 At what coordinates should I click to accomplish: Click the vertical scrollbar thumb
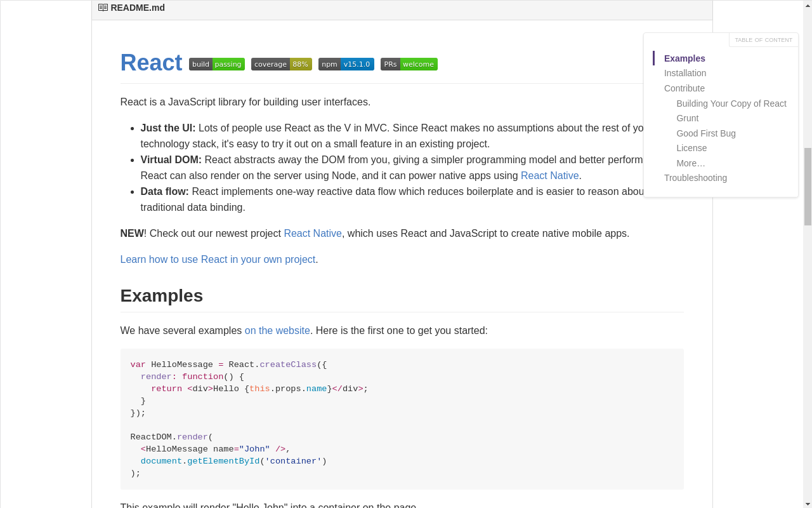tap(808, 186)
